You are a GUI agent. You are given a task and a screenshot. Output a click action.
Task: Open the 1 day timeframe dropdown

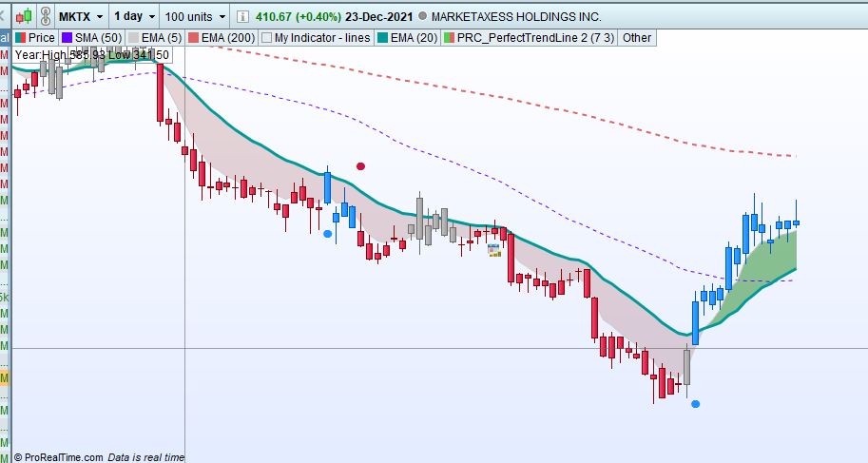134,16
